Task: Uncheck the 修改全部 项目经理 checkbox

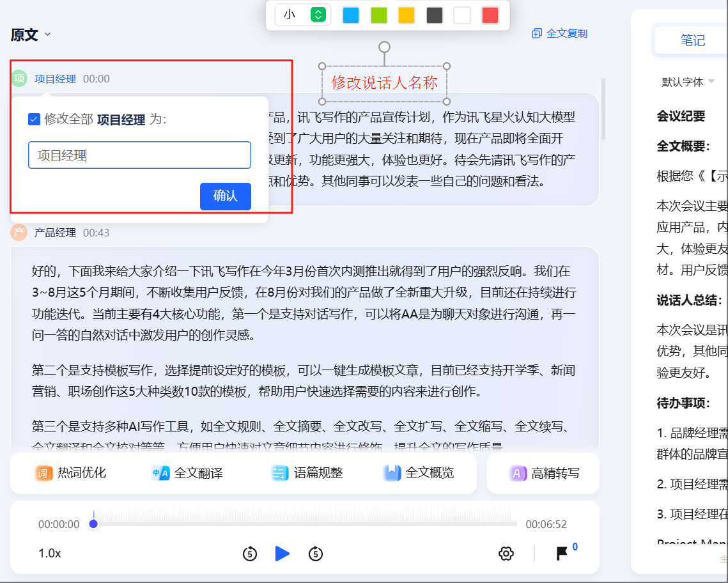Action: coord(35,119)
